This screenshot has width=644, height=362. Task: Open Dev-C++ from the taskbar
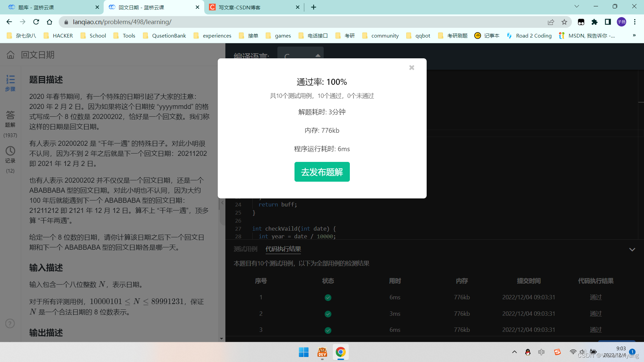tap(322, 352)
